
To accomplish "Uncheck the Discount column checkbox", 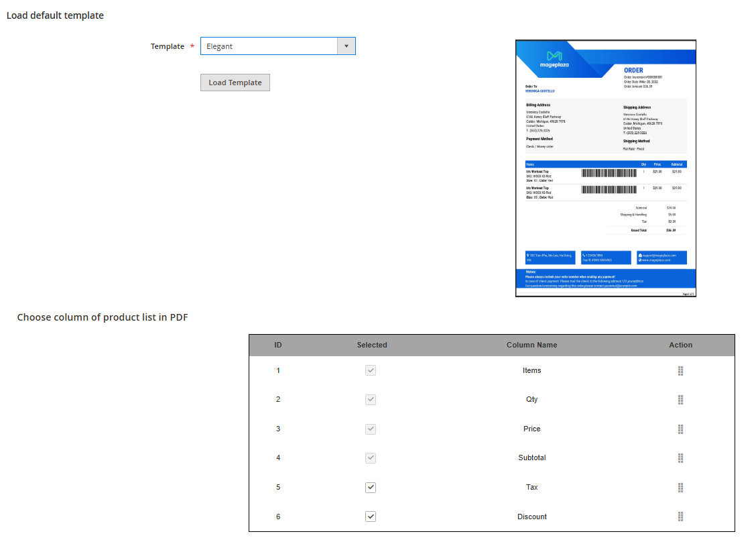I will [x=371, y=517].
